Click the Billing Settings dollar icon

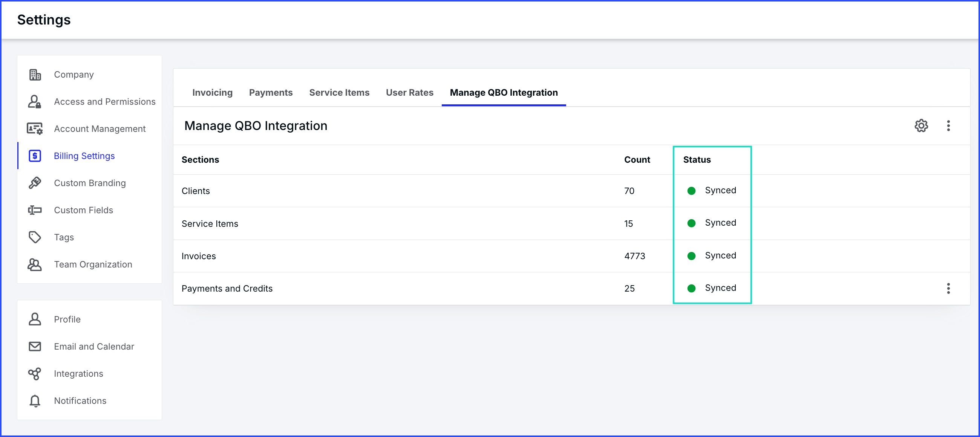tap(35, 156)
